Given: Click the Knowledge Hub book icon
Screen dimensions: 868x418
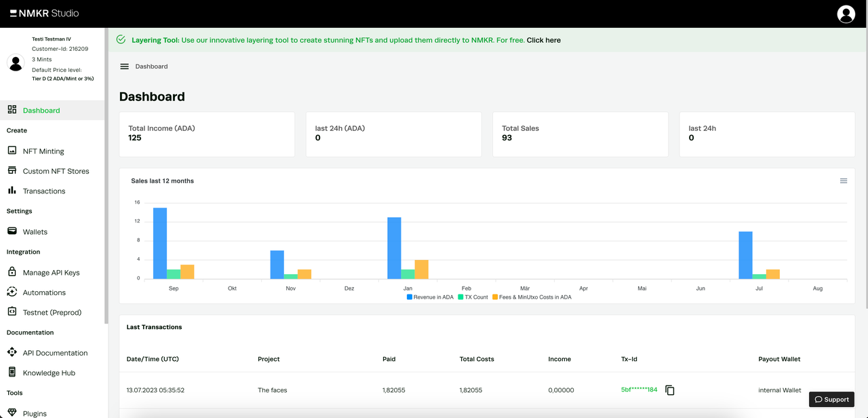Looking at the screenshot, I should (12, 373).
